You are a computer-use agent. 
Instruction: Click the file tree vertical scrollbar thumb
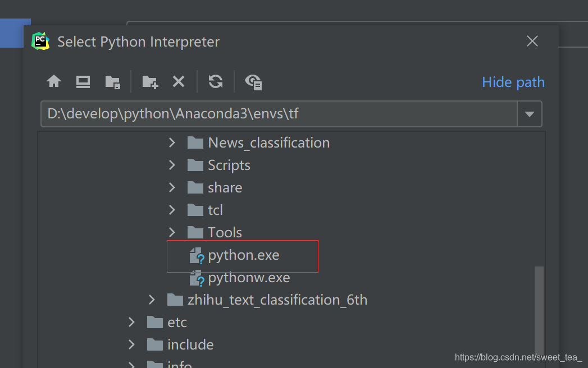click(539, 311)
